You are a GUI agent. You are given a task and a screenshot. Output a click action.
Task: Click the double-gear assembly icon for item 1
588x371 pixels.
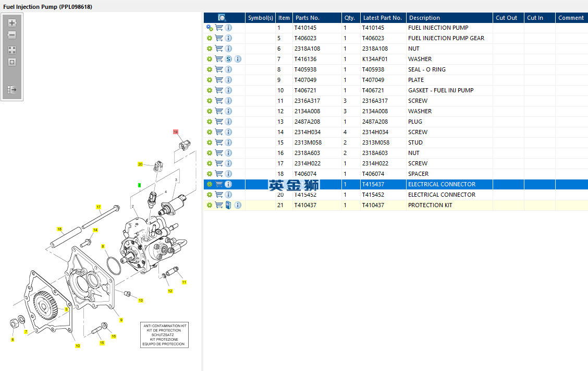coord(210,28)
